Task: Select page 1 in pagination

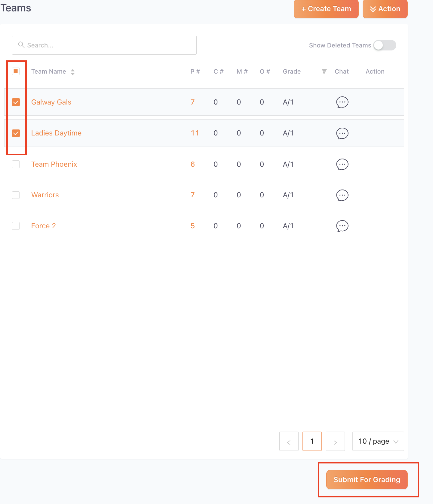Action: (x=312, y=441)
